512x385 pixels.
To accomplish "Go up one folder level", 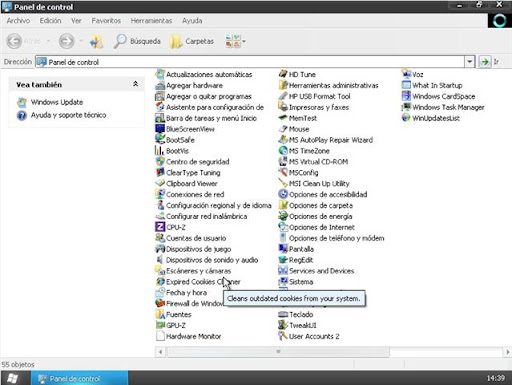I will point(96,41).
